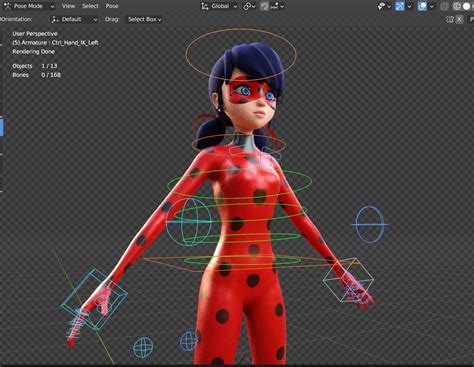The image size is (474, 367).
Task: Select the blue circle control beside right arm
Action: coord(370,224)
